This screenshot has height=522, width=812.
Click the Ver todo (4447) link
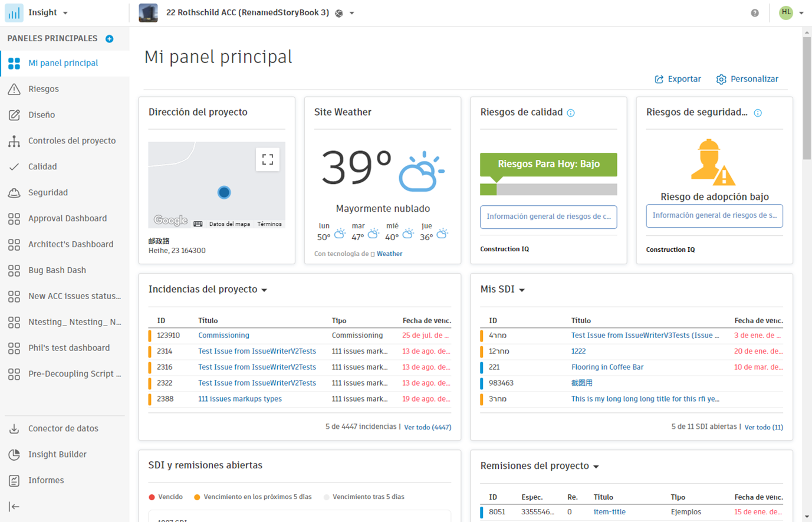(x=428, y=427)
